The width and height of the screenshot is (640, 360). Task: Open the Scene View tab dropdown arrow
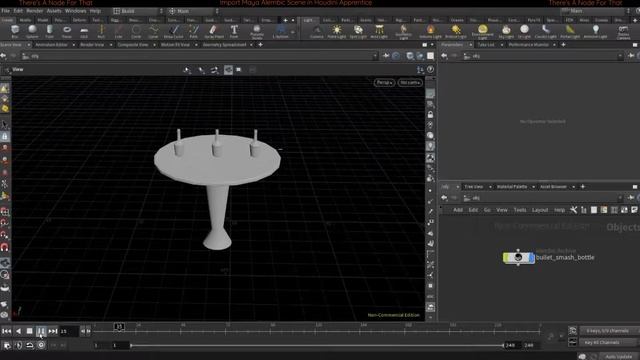click(x=28, y=44)
